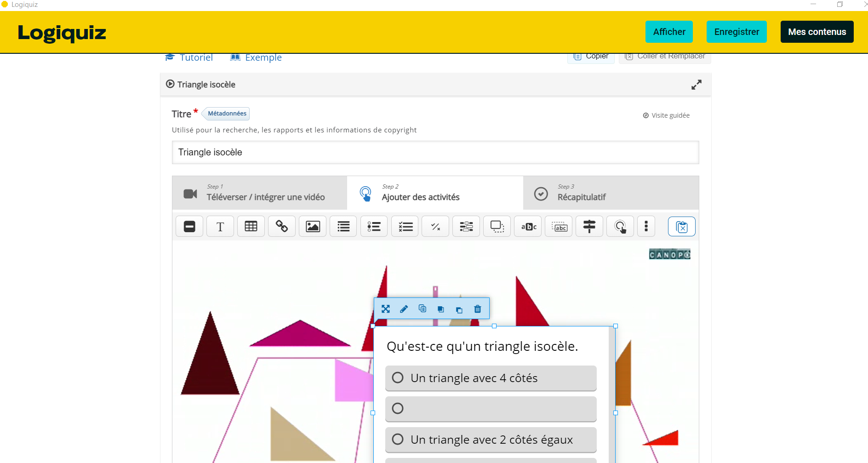Click Coller et Remplacer button
The height and width of the screenshot is (463, 868).
(665, 57)
